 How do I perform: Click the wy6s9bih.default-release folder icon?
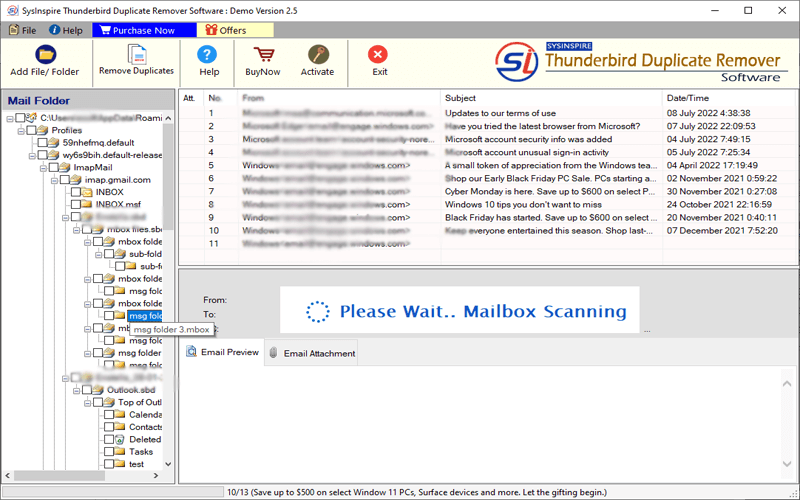pos(54,155)
